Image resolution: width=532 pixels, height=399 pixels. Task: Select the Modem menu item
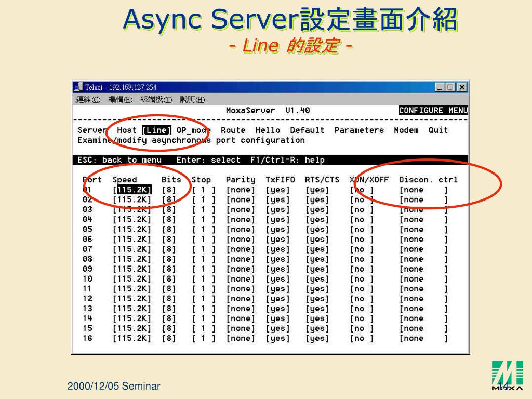click(x=406, y=130)
